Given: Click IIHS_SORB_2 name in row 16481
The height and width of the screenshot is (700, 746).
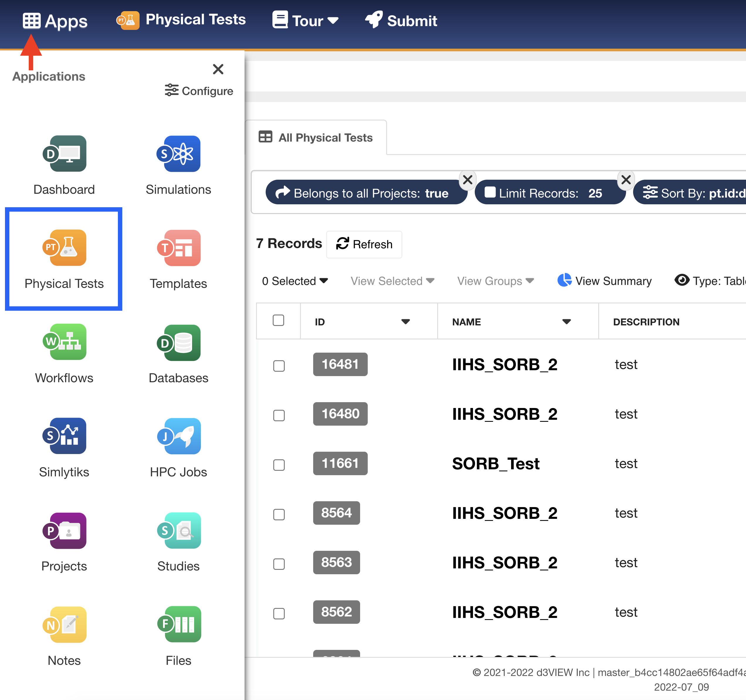Looking at the screenshot, I should (505, 365).
